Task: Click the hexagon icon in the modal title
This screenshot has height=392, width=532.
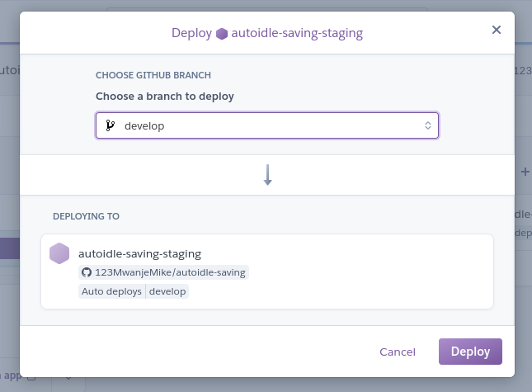Action: (x=222, y=34)
